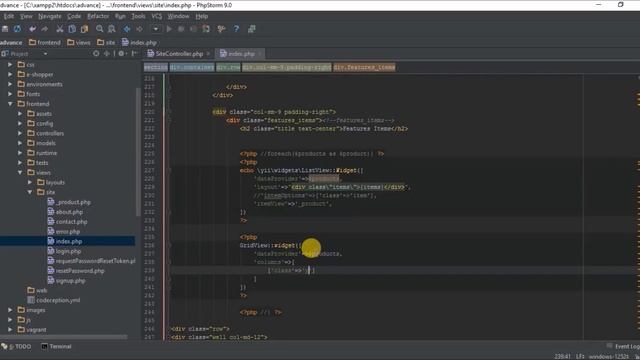Click the Save All toolbar icon
The width and height of the screenshot is (640, 360).
click(5, 29)
